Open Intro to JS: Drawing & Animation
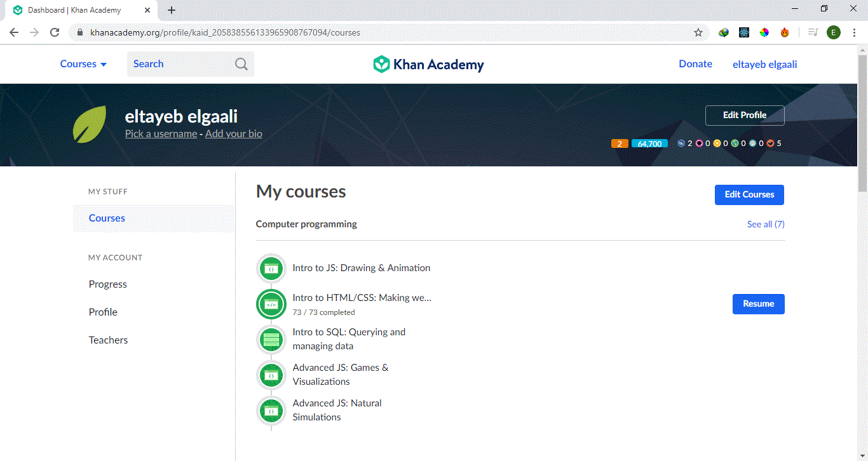The image size is (868, 461). (x=362, y=268)
